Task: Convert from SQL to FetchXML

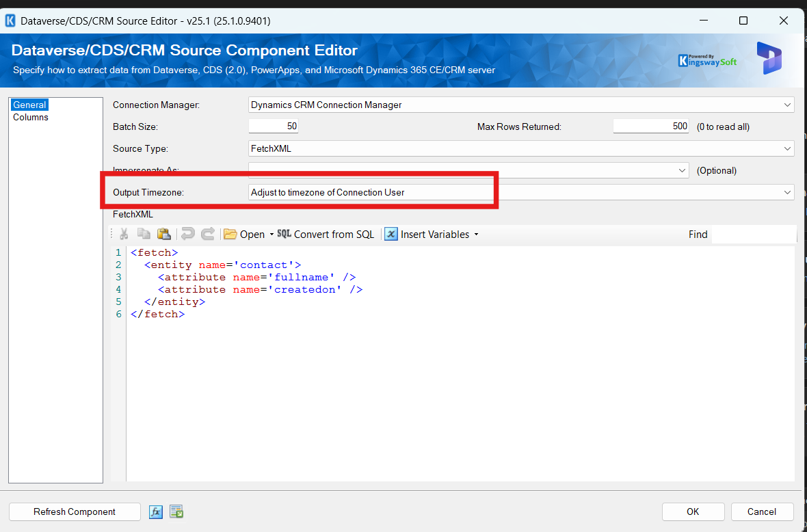Action: (x=326, y=234)
